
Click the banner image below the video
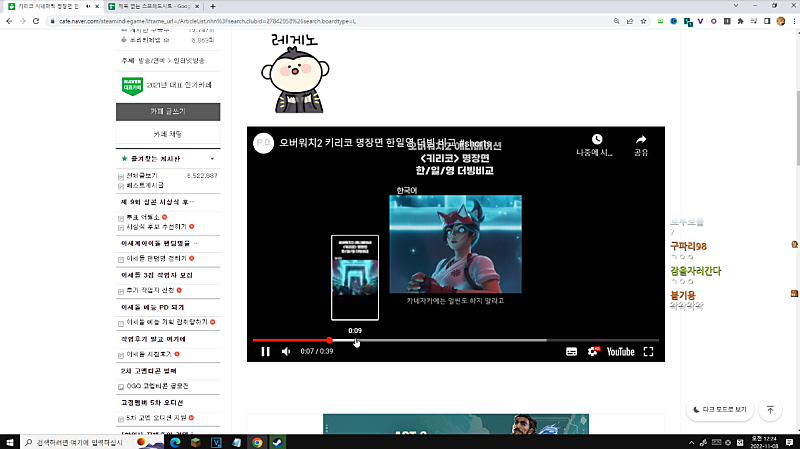coord(456,424)
